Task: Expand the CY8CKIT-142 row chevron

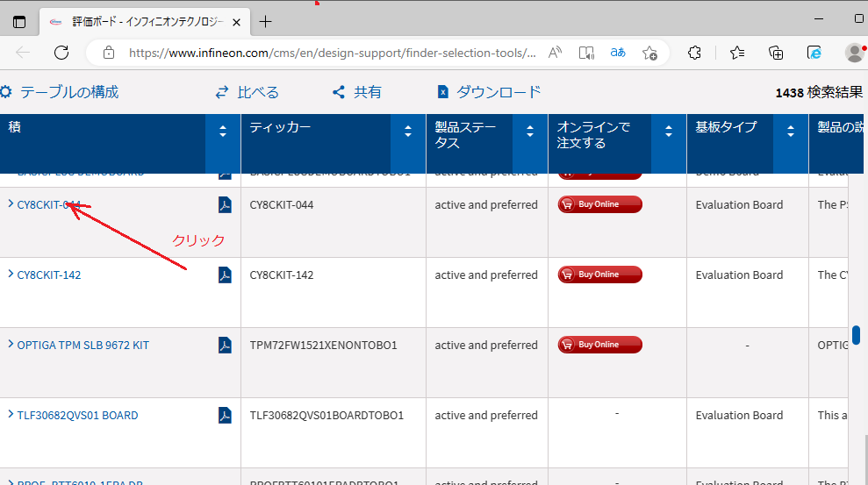Action: point(11,274)
